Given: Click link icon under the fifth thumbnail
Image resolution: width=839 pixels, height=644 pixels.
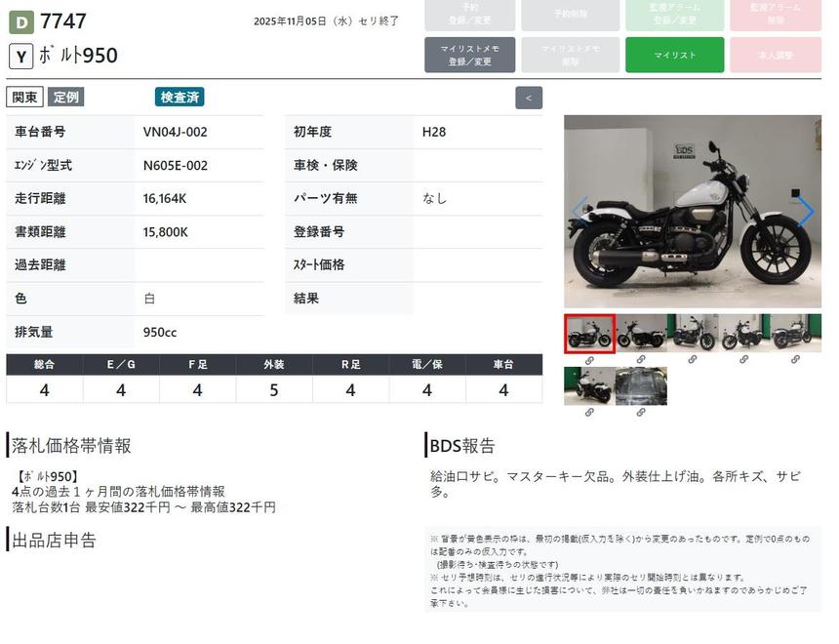Looking at the screenshot, I should pos(795,360).
